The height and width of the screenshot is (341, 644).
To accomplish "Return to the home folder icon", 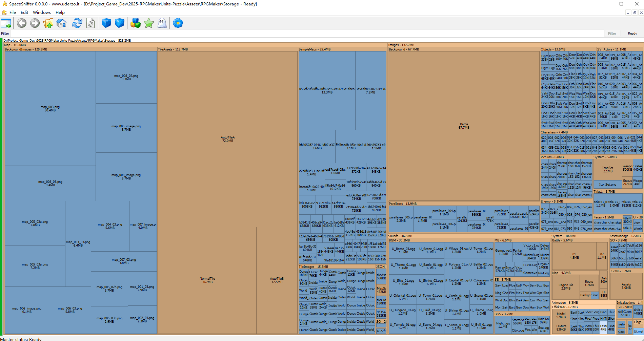I will [61, 23].
